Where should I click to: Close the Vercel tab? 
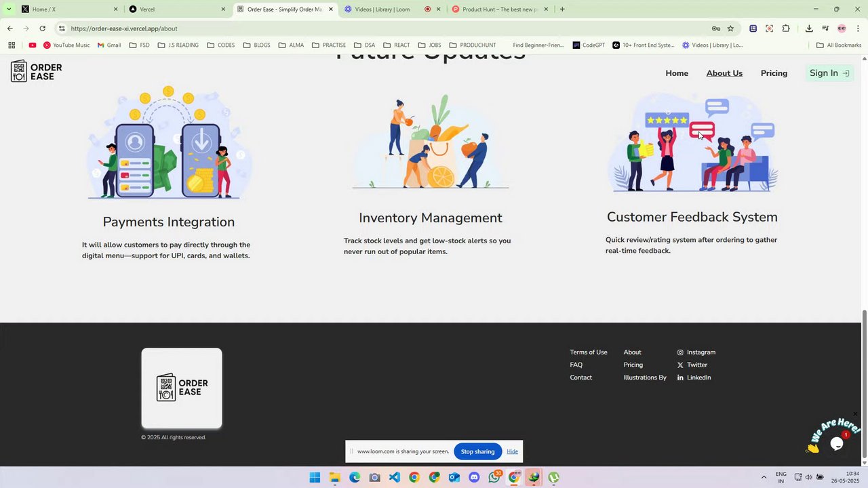(223, 9)
